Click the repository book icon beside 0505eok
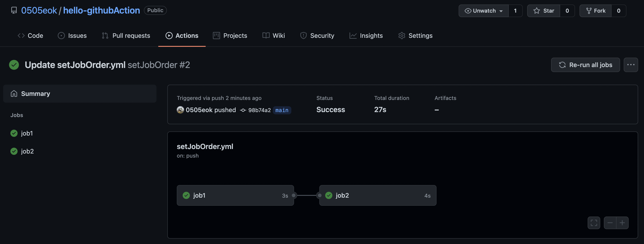 coord(14,11)
